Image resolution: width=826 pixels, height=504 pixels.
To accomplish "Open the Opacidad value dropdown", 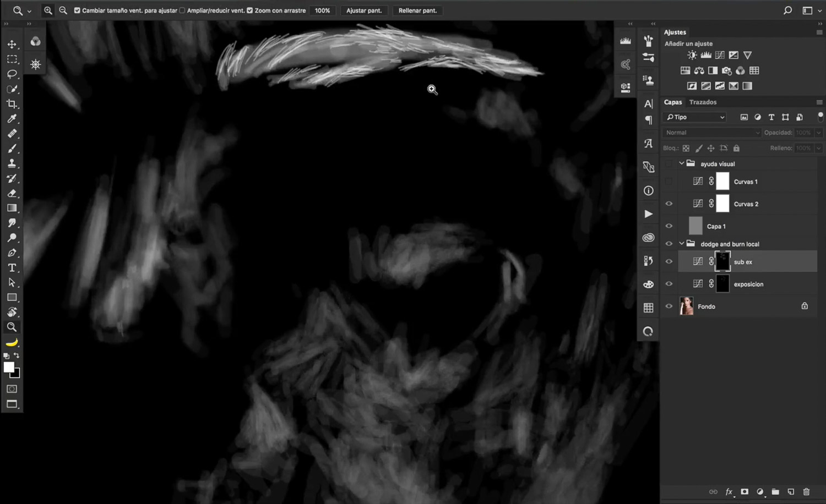I will 818,133.
